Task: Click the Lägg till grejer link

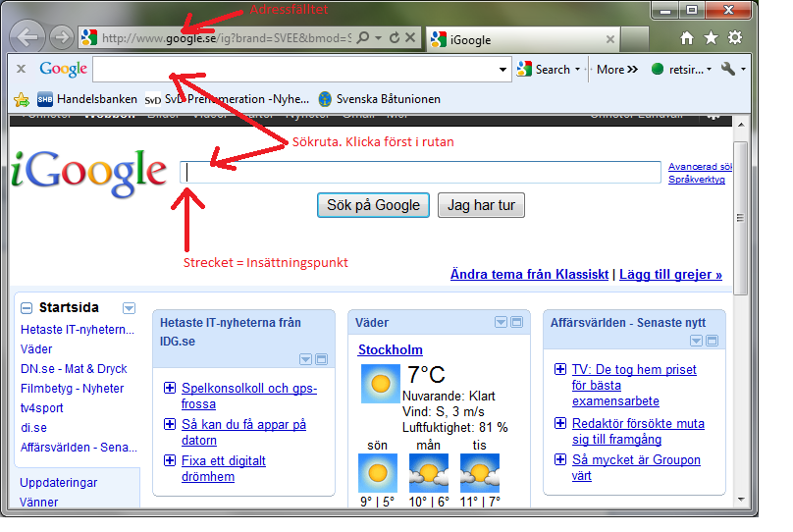Action: (670, 274)
